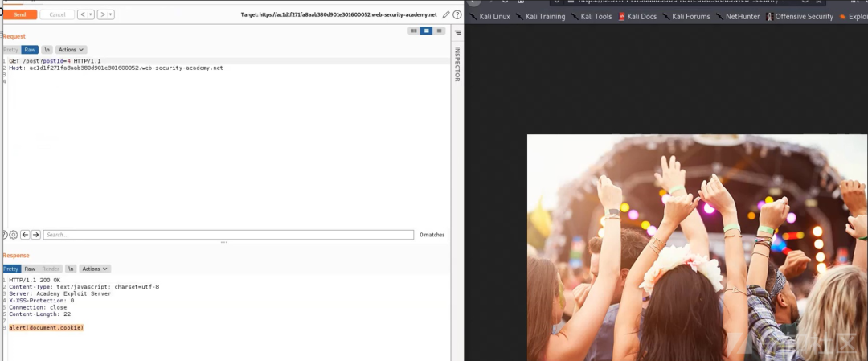
Task: Click the Response panel heading
Action: (16, 256)
